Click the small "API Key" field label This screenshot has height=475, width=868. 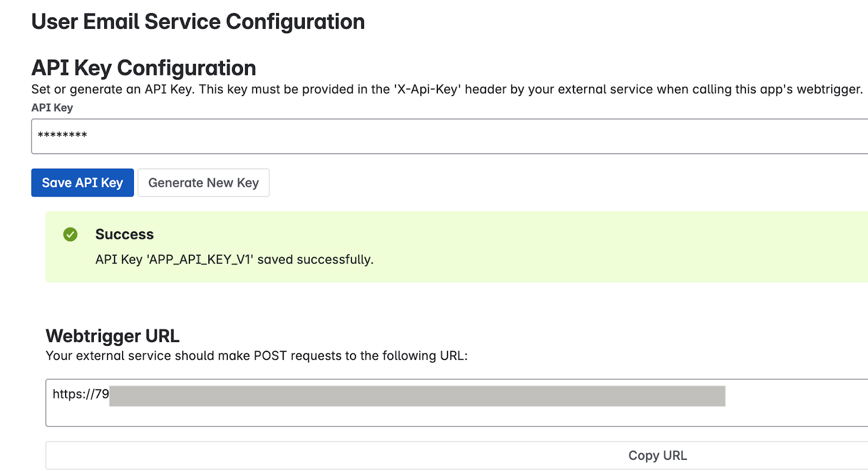[x=52, y=107]
